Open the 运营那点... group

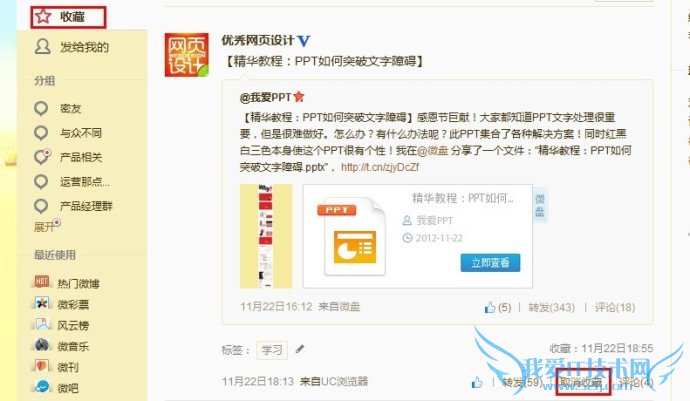pos(84,181)
